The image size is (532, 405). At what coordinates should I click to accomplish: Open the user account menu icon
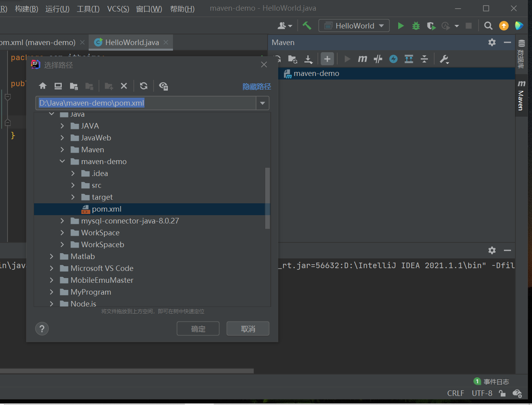285,26
